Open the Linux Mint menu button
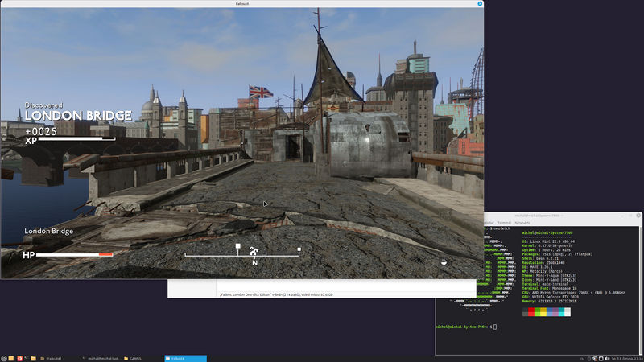Image resolution: width=644 pixels, height=362 pixels. [x=4, y=358]
